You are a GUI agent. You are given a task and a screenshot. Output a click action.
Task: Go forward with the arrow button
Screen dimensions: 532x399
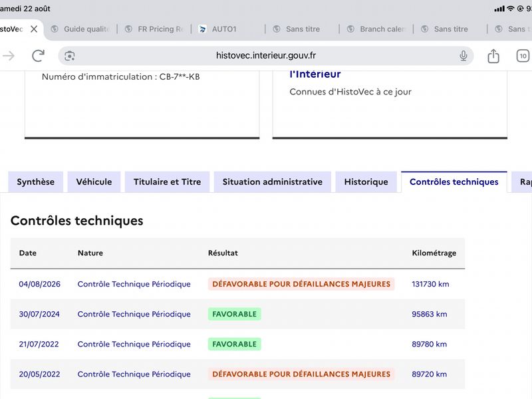(x=8, y=56)
